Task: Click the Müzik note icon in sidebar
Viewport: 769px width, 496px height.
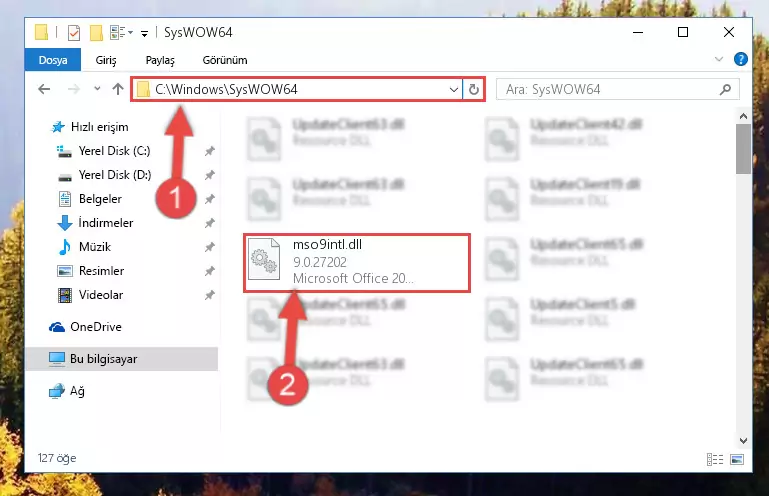Action: click(65, 247)
